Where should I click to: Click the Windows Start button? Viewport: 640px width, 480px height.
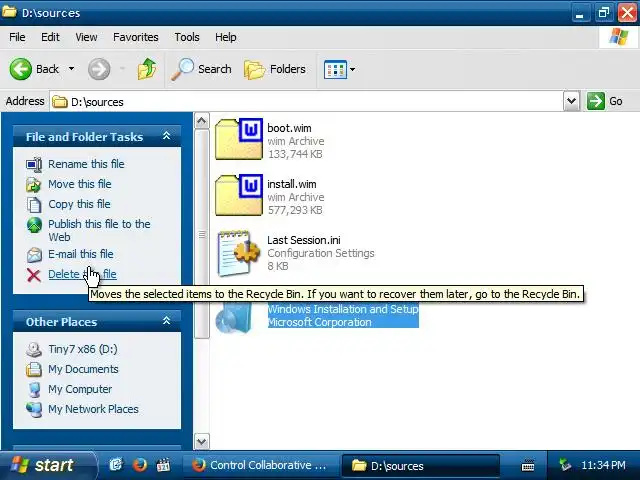pos(48,465)
